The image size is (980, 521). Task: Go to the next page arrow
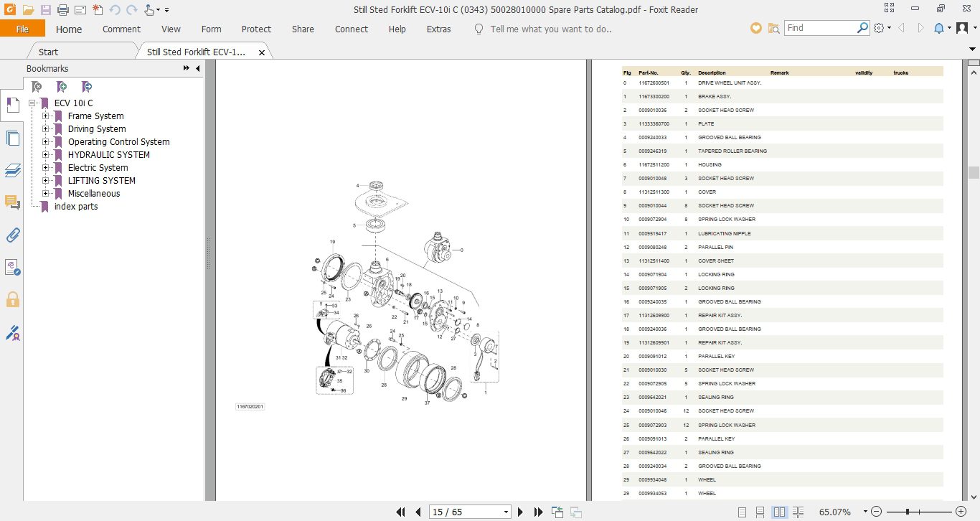pyautogui.click(x=521, y=512)
